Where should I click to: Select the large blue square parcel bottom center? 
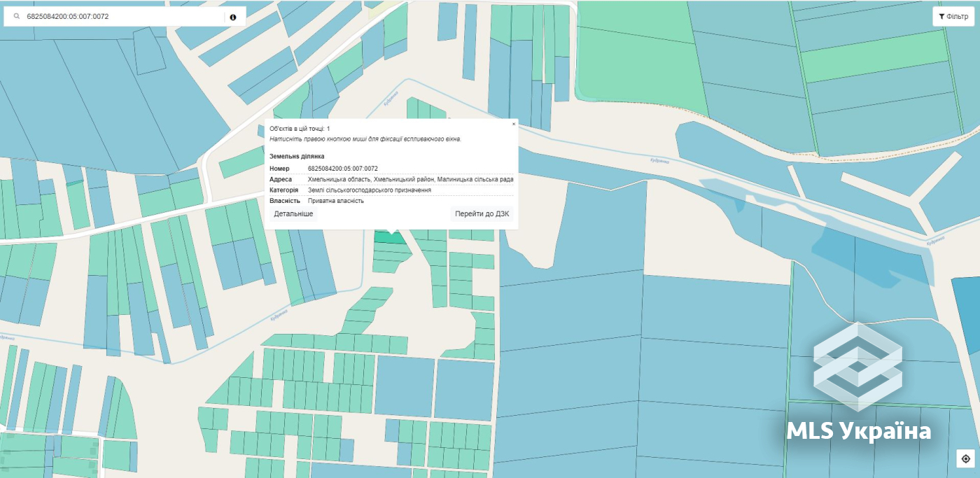pos(405,386)
